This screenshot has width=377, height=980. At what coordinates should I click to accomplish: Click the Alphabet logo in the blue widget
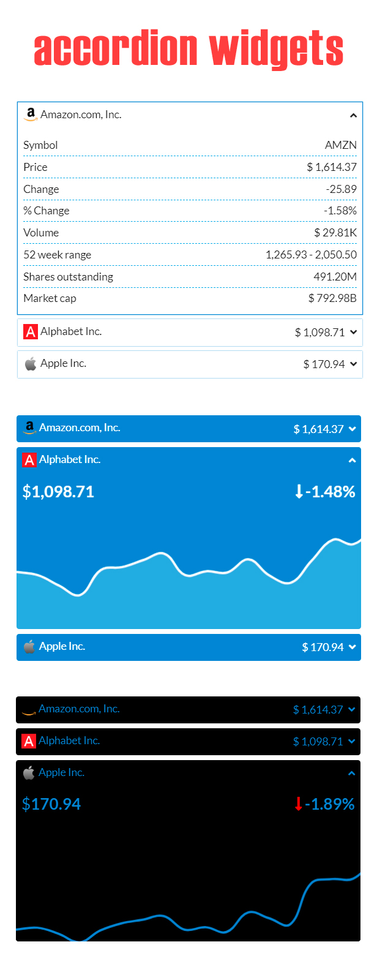click(29, 460)
